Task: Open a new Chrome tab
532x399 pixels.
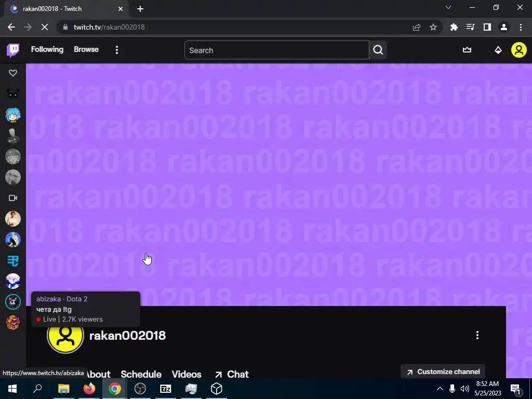Action: (140, 9)
